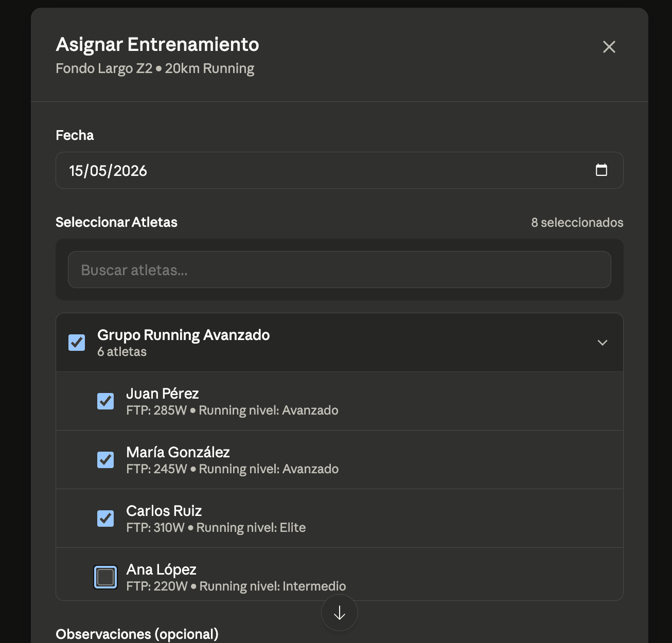Screen dimensions: 672x643
Task: Check the Ana López checkbox
Action: pos(105,577)
